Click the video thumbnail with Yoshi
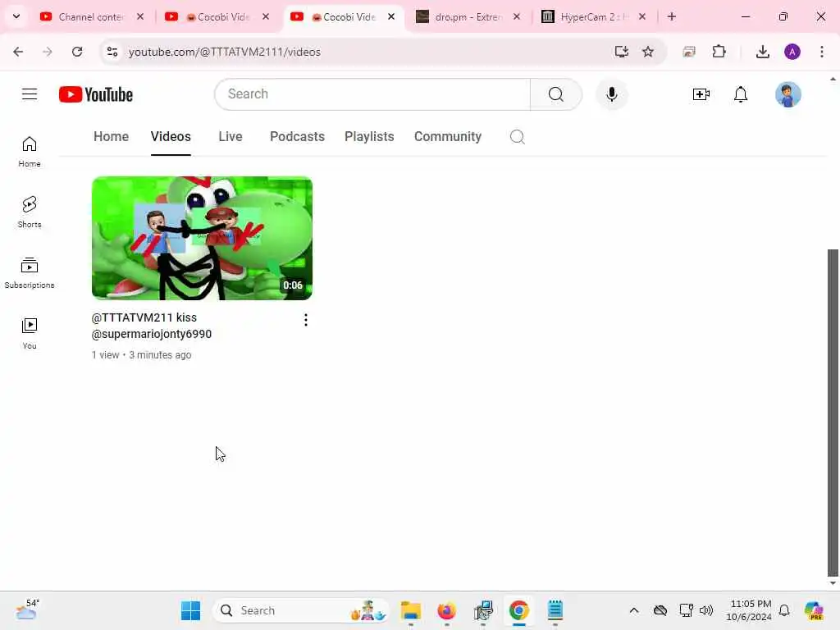 tap(202, 238)
